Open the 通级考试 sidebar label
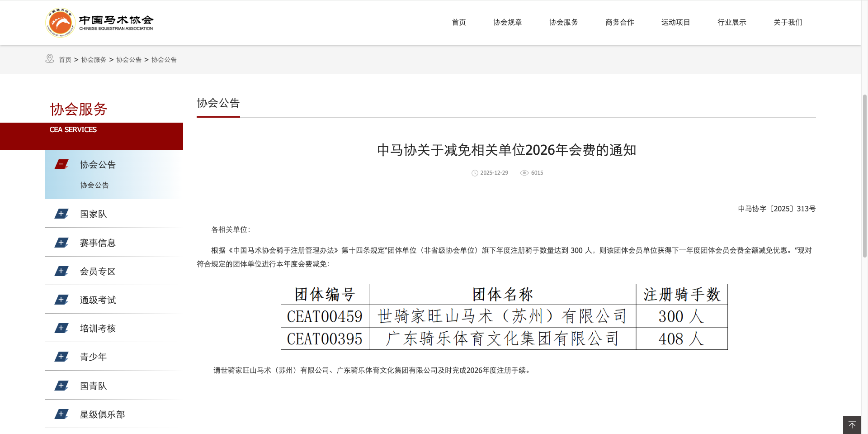Image resolution: width=868 pixels, height=434 pixels. click(x=98, y=300)
